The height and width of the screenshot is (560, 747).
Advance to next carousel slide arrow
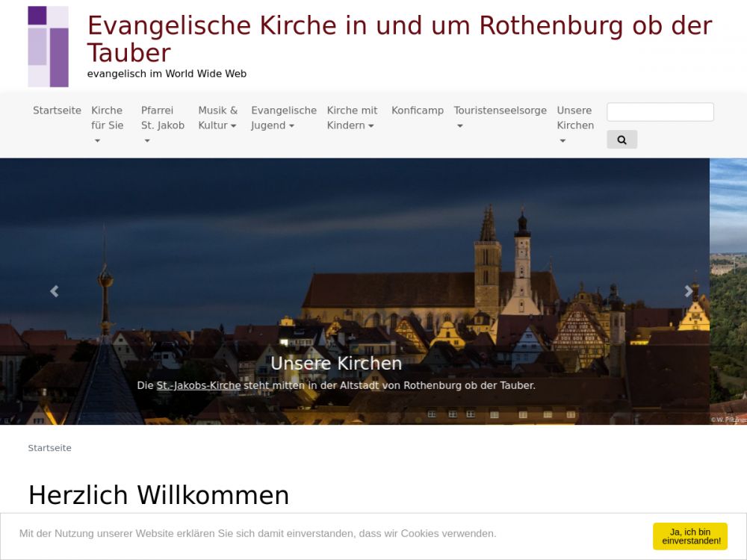[689, 291]
